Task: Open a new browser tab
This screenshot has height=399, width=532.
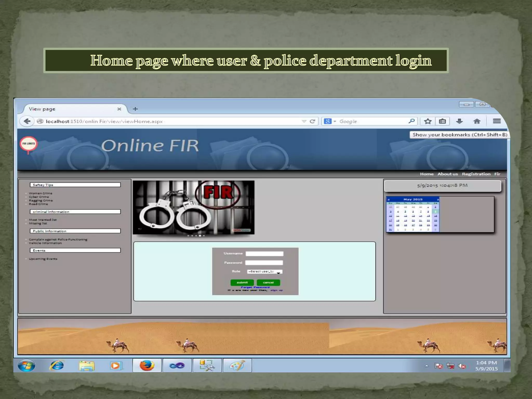Action: (x=135, y=109)
